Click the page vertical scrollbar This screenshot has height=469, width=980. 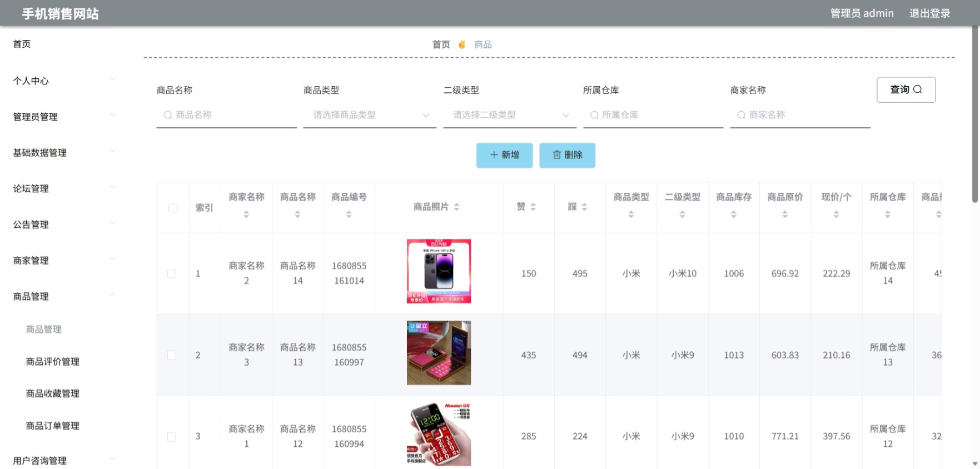pos(975,114)
